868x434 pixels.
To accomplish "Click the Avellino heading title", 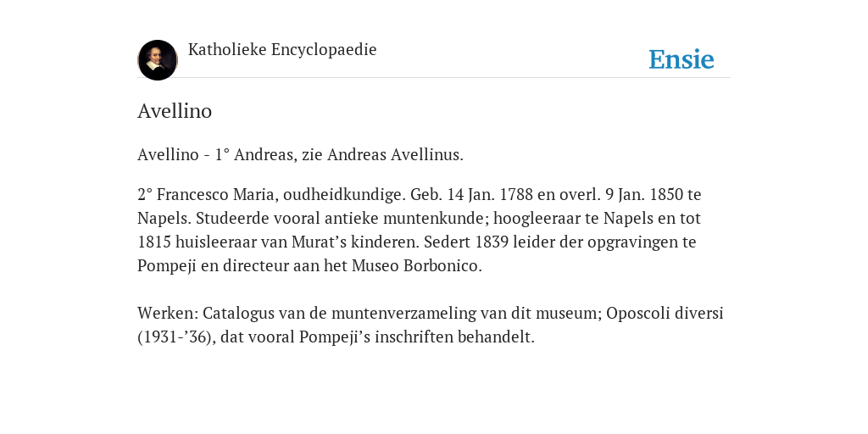I will tap(175, 111).
